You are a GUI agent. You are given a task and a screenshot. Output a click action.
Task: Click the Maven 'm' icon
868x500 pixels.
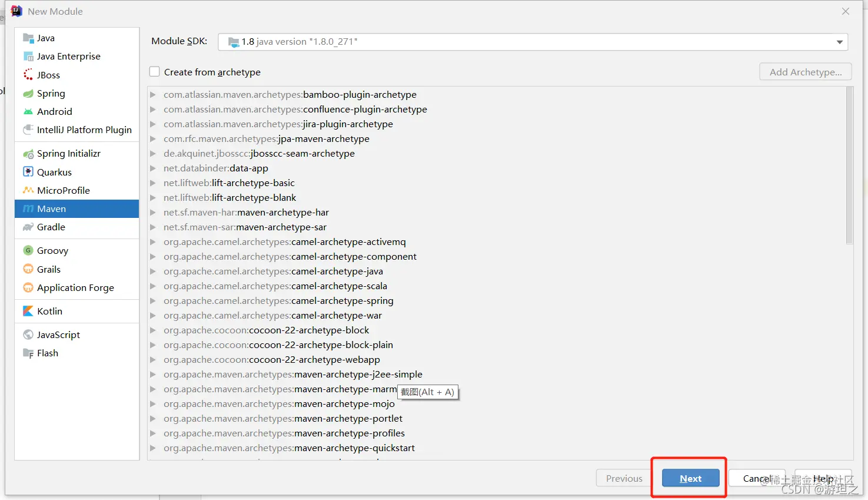(28, 209)
